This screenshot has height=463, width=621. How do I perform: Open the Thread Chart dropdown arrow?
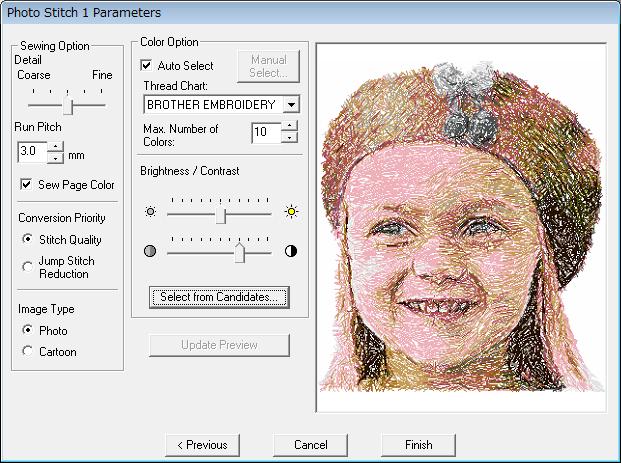(x=291, y=105)
